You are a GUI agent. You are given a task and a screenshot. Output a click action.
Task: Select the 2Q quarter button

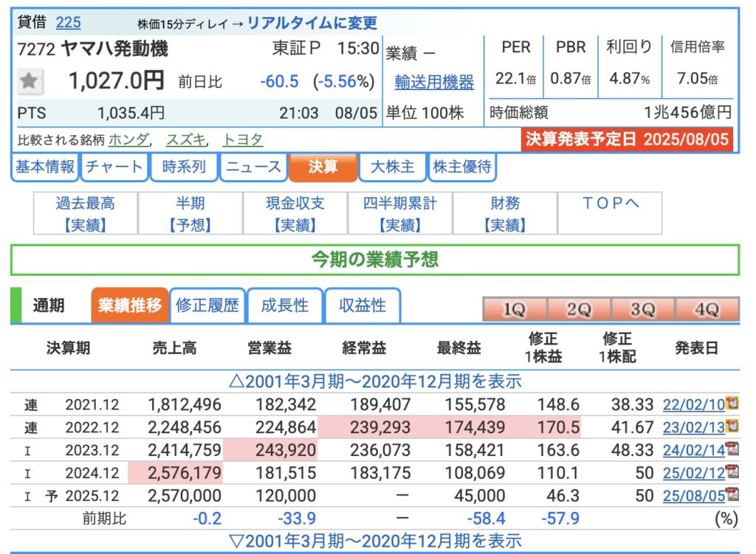pos(579,309)
